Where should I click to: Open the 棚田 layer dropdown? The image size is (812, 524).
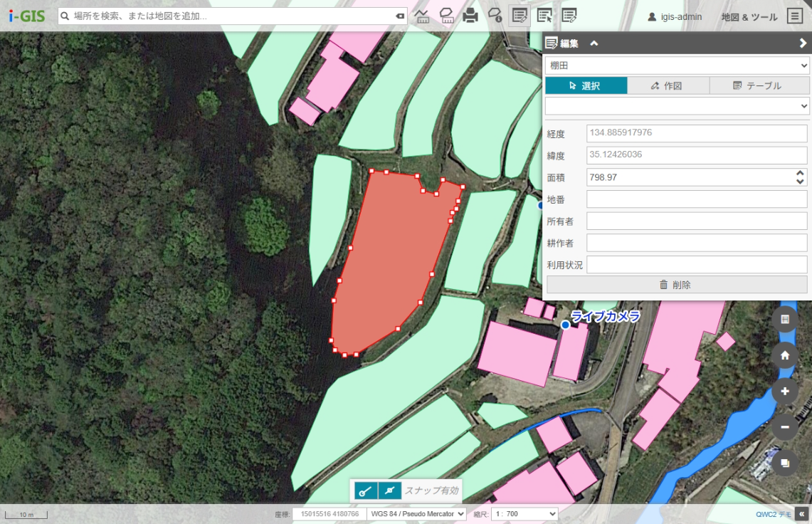[677, 65]
